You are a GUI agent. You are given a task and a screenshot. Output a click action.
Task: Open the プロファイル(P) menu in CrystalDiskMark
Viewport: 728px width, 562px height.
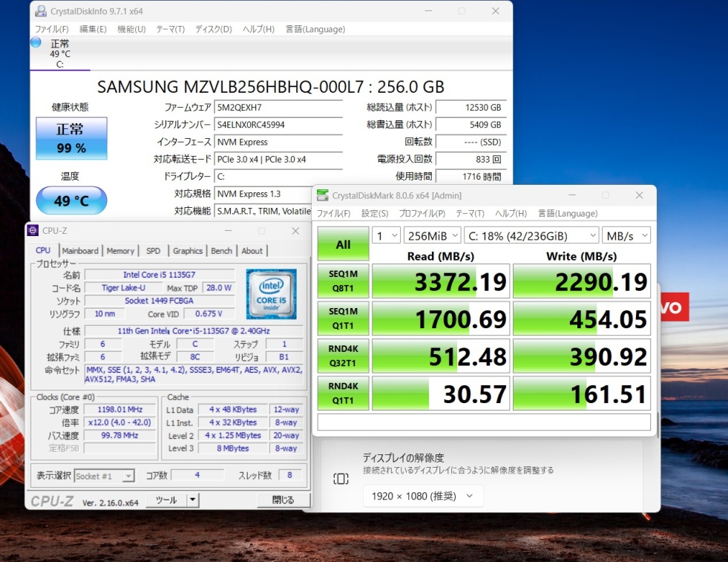(422, 213)
